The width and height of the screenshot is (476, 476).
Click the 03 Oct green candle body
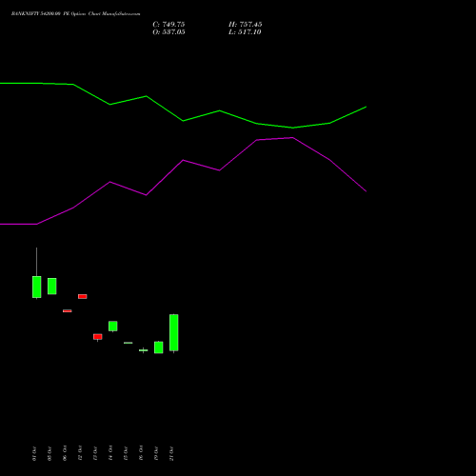click(x=52, y=287)
